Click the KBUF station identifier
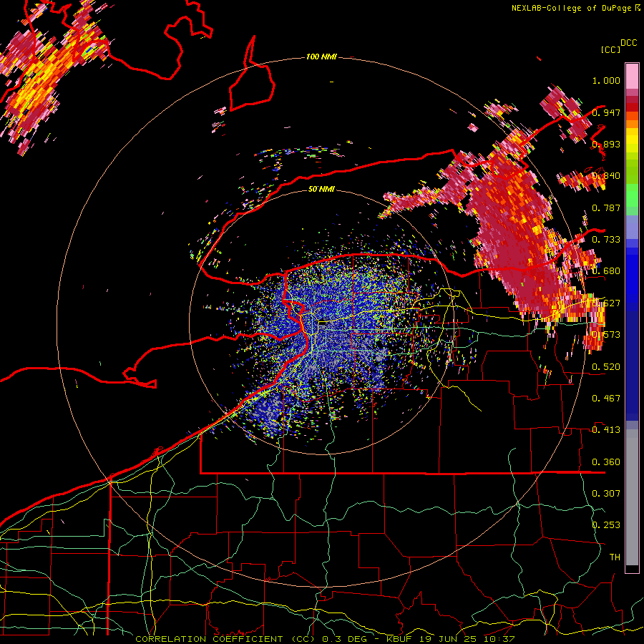 [399, 639]
